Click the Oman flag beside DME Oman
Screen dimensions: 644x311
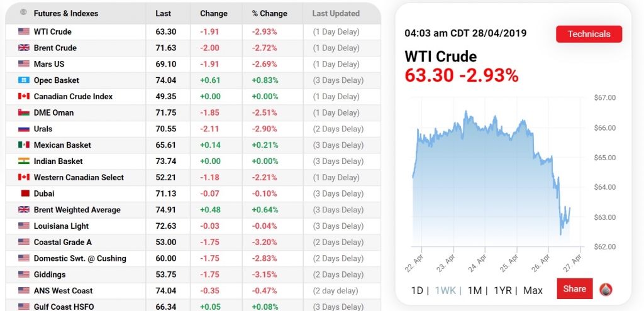click(24, 113)
